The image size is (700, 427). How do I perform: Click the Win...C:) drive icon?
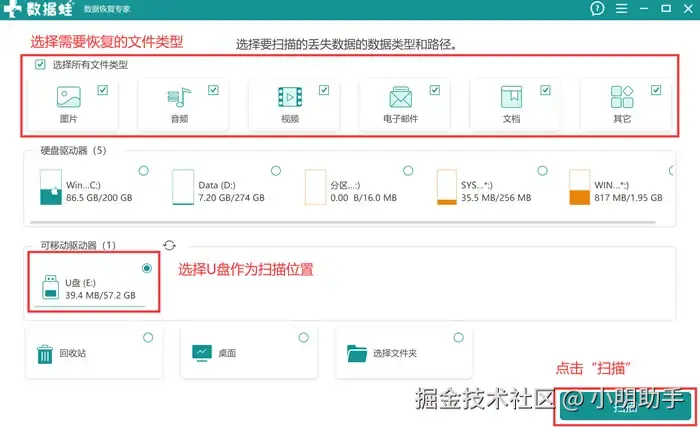pos(50,187)
